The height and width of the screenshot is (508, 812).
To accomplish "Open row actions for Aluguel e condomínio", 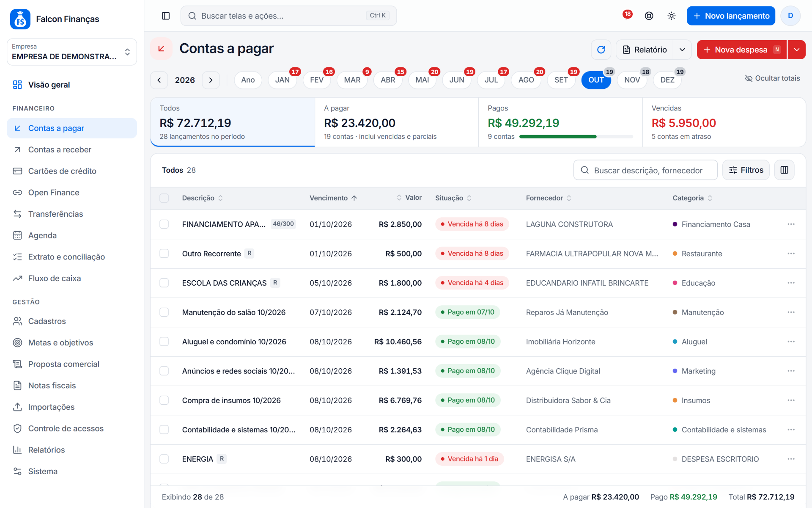I will pyautogui.click(x=791, y=342).
